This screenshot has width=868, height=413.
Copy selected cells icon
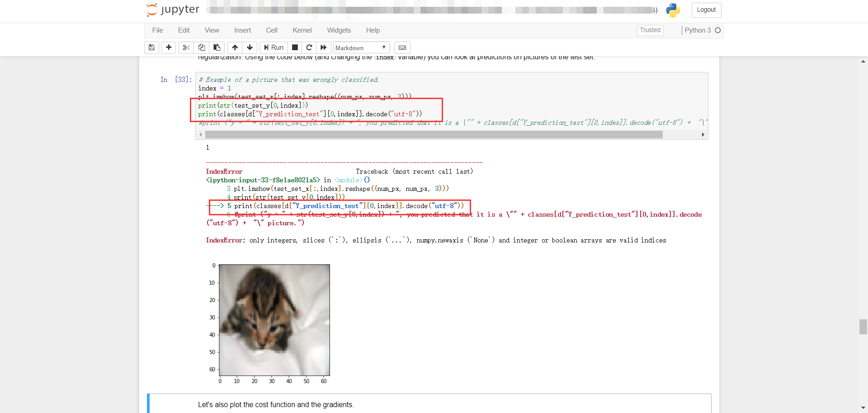pyautogui.click(x=202, y=47)
